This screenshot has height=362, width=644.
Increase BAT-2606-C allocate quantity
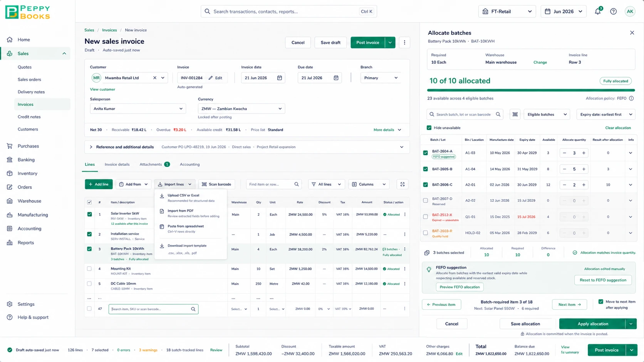(584, 185)
